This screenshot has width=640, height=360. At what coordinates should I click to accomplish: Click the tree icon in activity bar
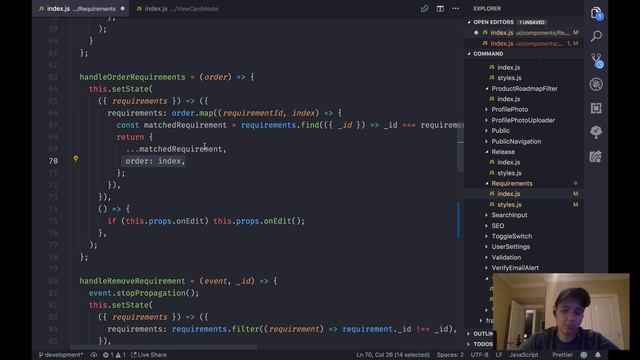(x=596, y=132)
